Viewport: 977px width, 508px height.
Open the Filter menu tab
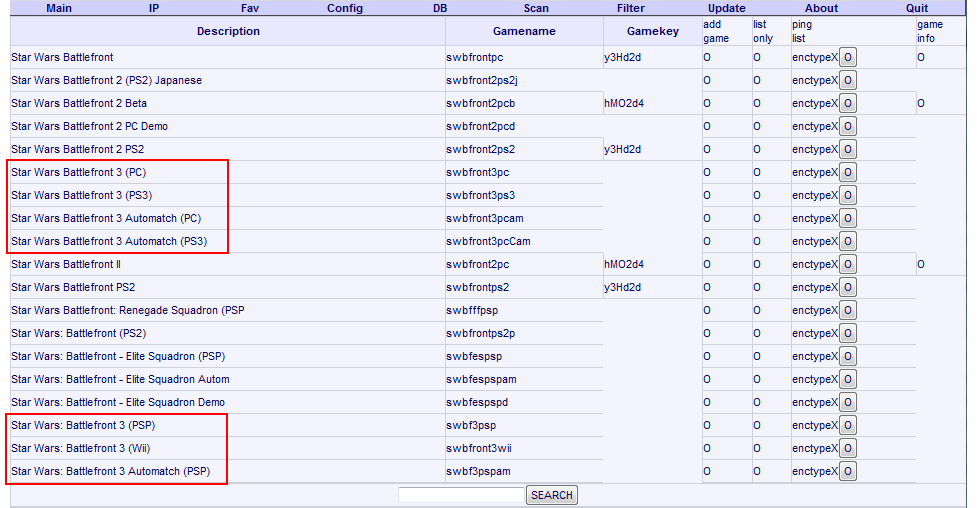coord(631,8)
